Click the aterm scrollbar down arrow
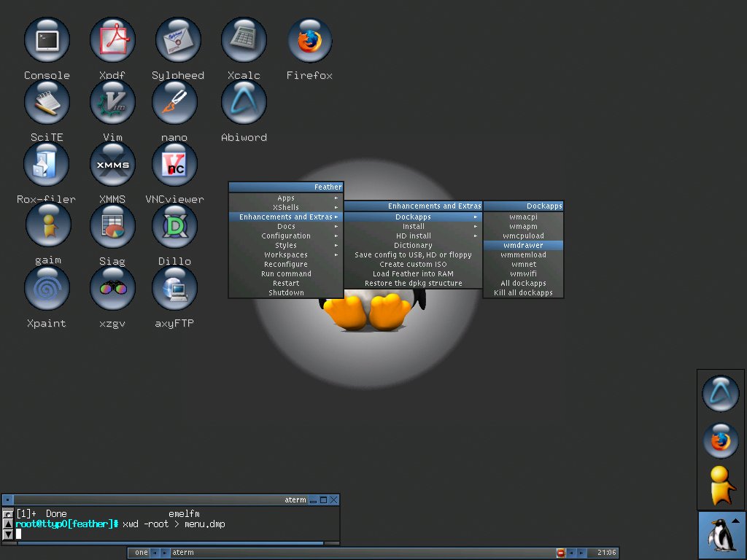This screenshot has width=747, height=560. (x=7, y=534)
